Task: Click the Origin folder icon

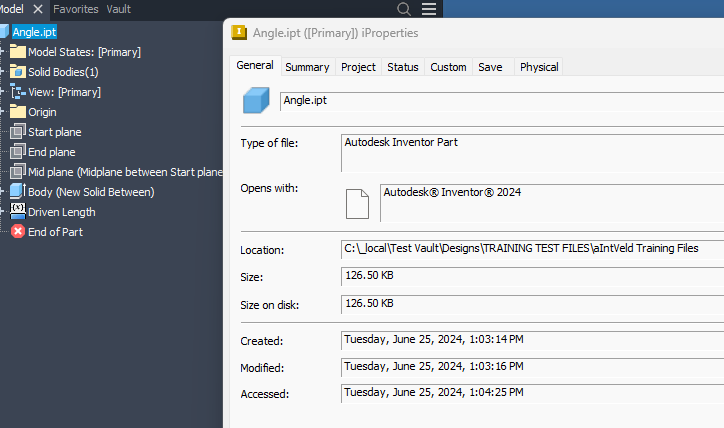Action: click(18, 111)
